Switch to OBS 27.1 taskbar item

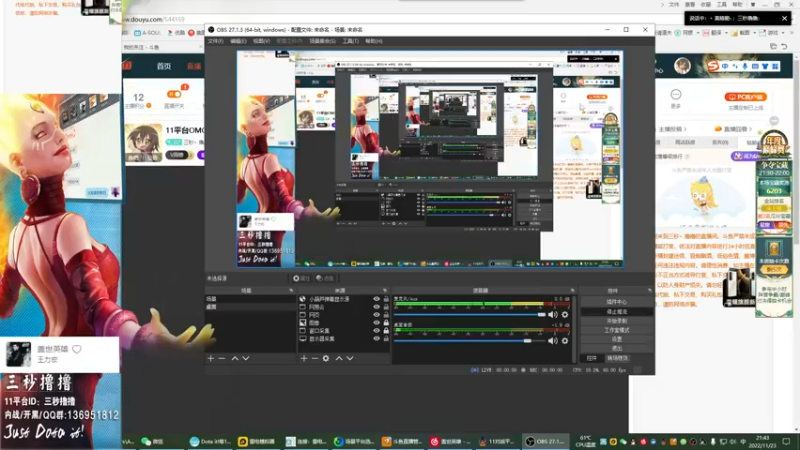click(x=545, y=441)
